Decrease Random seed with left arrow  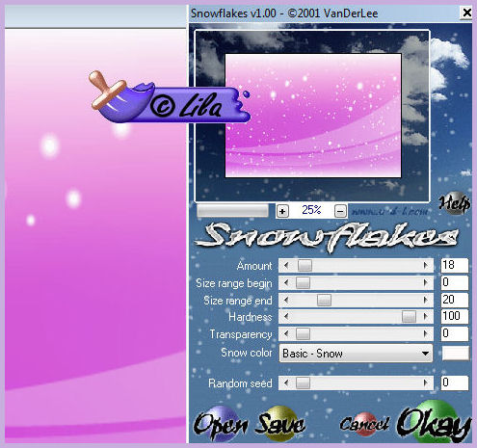pos(286,382)
